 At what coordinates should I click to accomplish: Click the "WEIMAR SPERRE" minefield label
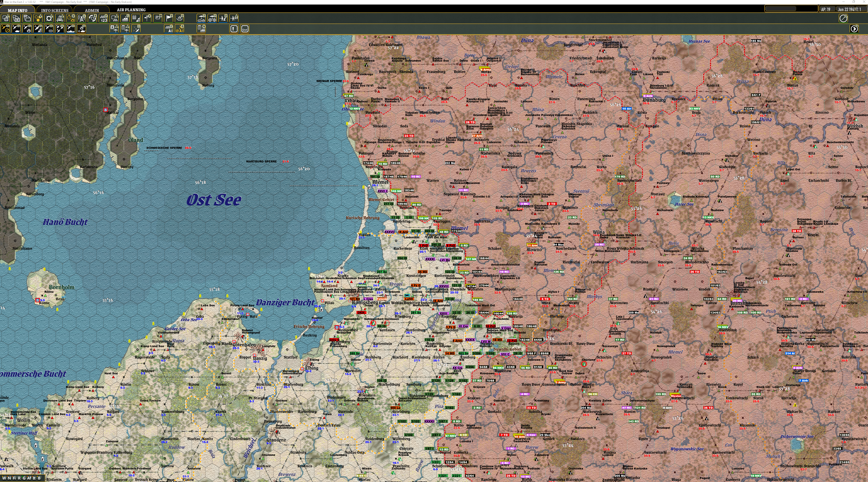point(329,81)
